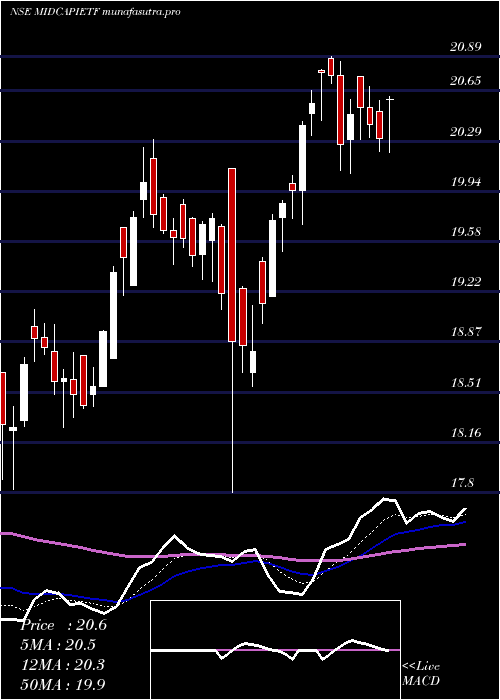This screenshot has width=500, height=700.
Task: Click the tall red candle with longest lower wick
Action: pos(232,330)
